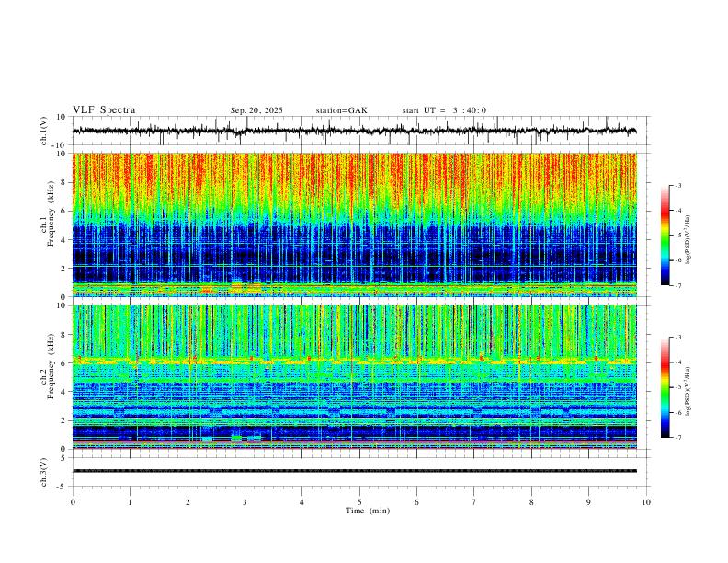Click the time axis tick label '10'

click(x=646, y=502)
